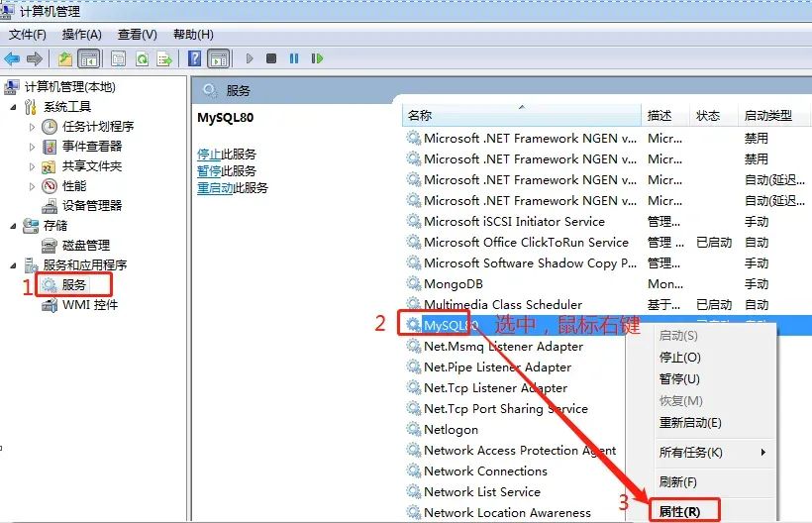Open the Help question mark icon

pos(194,58)
